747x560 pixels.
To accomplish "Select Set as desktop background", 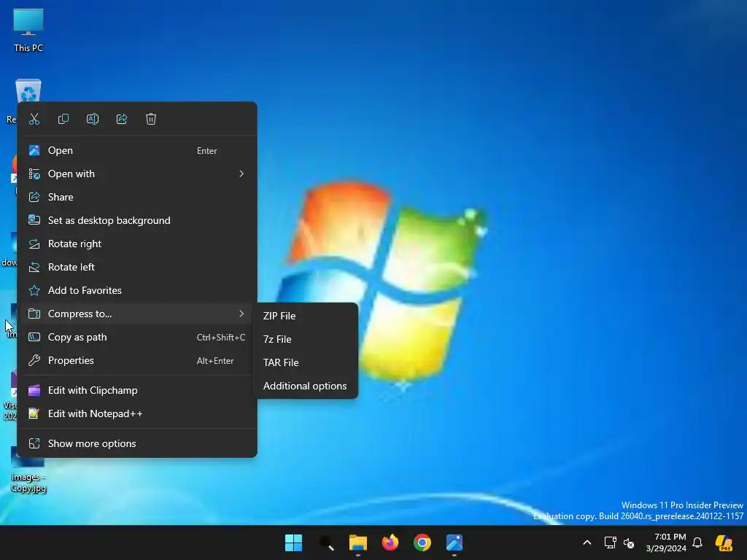I will 137,220.
